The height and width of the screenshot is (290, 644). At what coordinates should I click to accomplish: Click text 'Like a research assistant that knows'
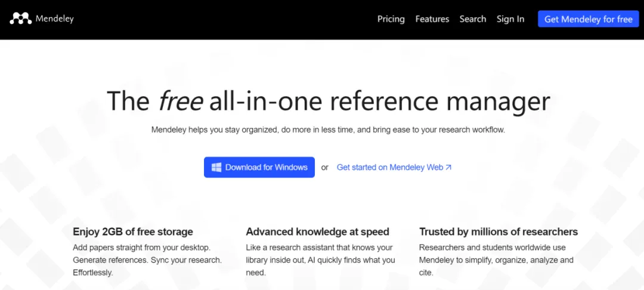(319, 248)
